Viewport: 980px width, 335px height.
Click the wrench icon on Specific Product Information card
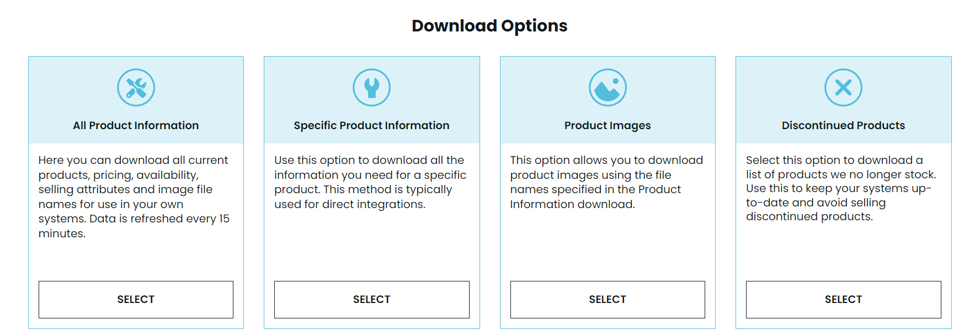(x=371, y=87)
